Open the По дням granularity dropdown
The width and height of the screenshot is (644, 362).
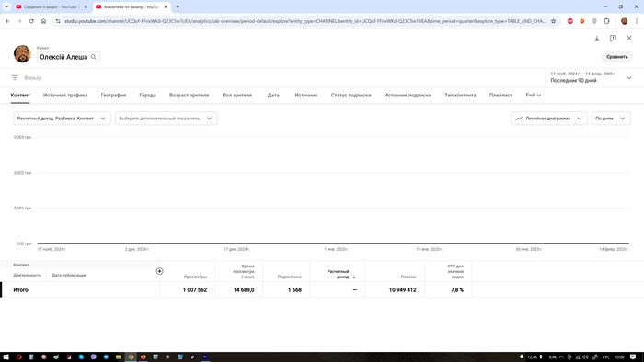(x=611, y=119)
